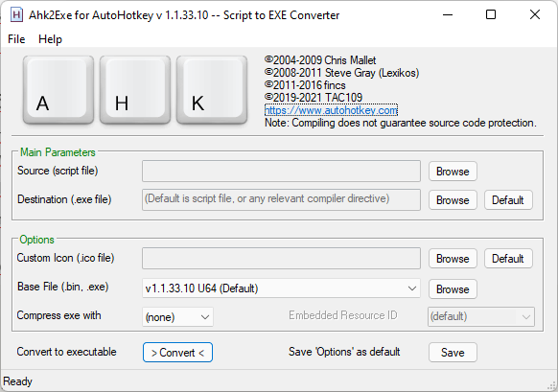Start conversion with the > Convert < button

click(177, 353)
